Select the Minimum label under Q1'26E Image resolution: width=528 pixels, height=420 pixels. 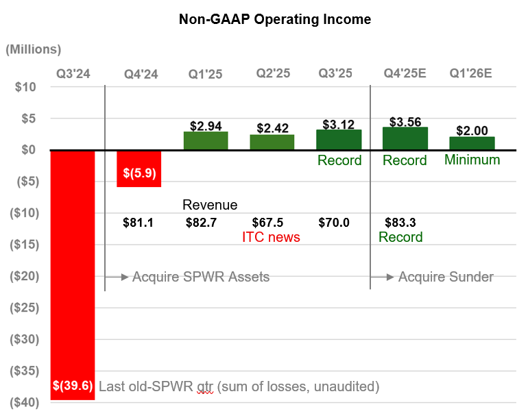[x=472, y=160]
